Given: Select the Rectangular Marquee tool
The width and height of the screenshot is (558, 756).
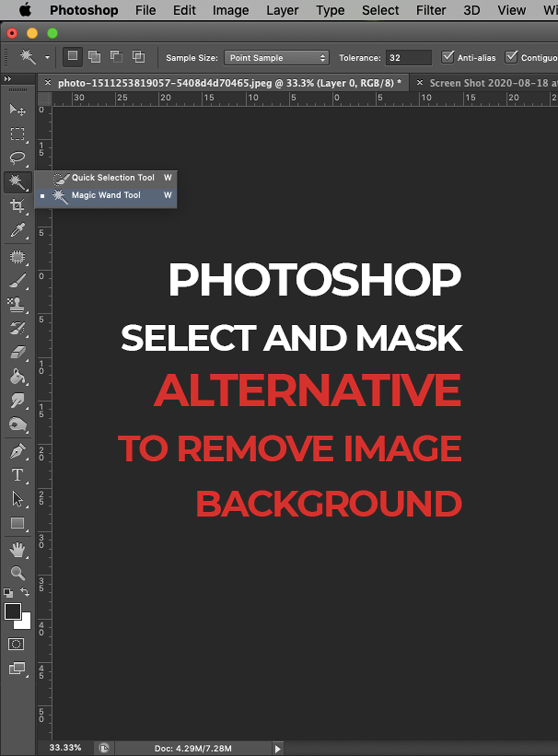Looking at the screenshot, I should [17, 134].
